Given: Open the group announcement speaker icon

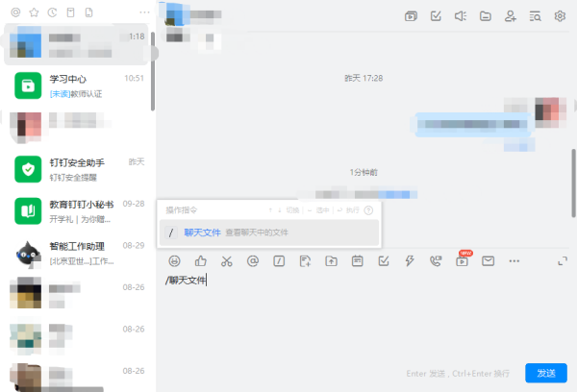Looking at the screenshot, I should pos(461,15).
